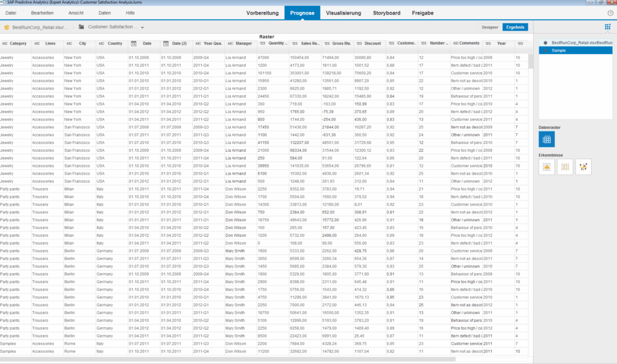Screen dimensions: 617x364
Task: Click the parallel coordinates icon under Erkenntnisse
Action: click(x=565, y=167)
